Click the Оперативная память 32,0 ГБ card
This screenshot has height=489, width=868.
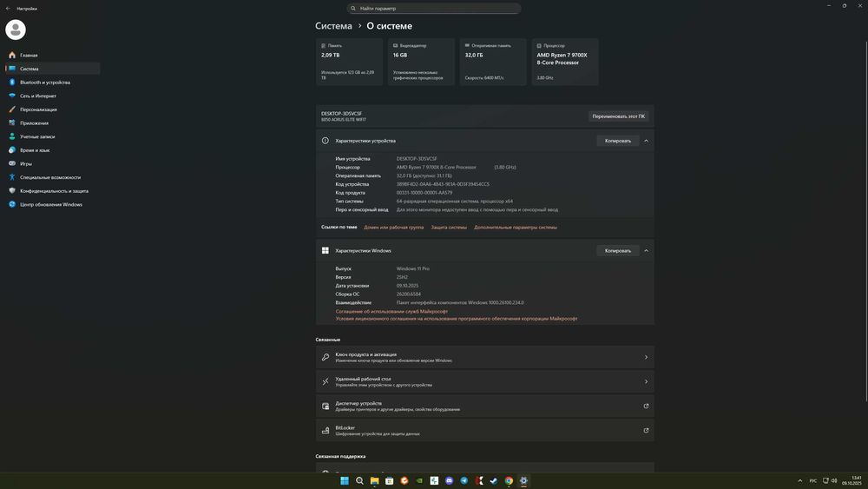click(493, 62)
